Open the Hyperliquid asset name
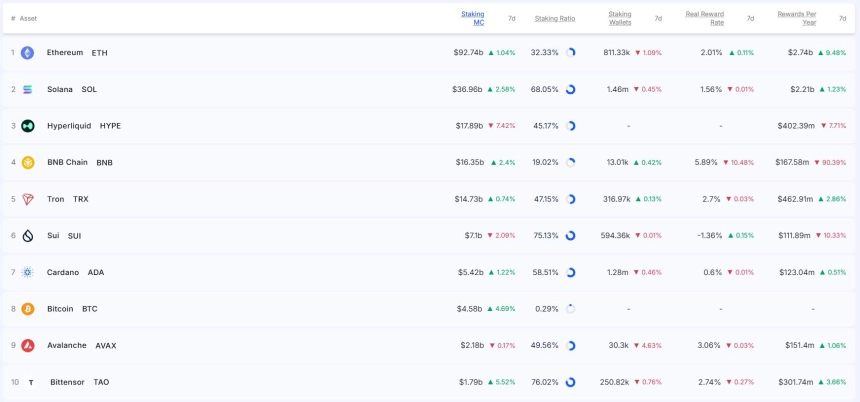 pos(69,126)
